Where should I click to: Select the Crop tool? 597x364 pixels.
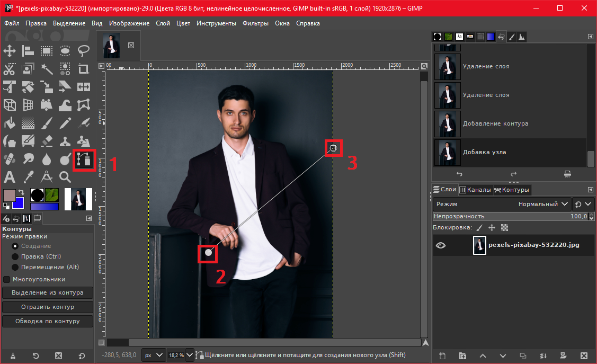83,69
